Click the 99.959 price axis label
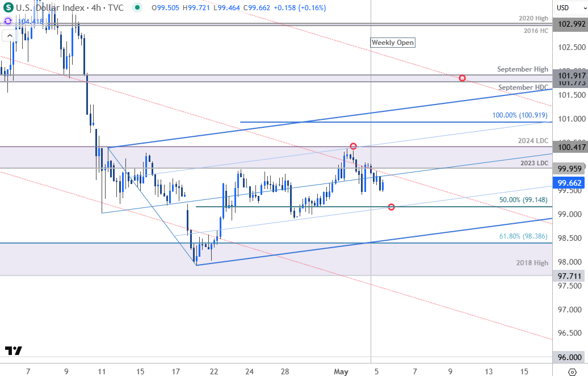Viewport: 588px width, 376px height. (569, 169)
